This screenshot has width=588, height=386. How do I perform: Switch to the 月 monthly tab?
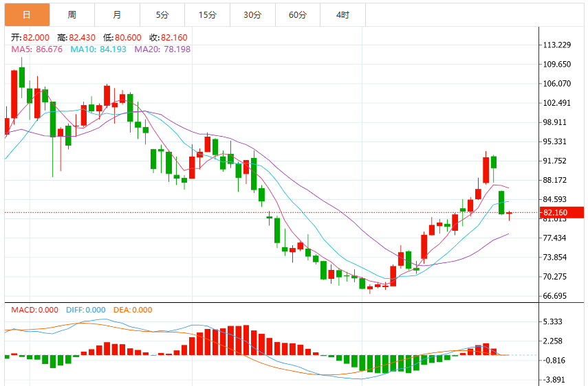click(118, 15)
